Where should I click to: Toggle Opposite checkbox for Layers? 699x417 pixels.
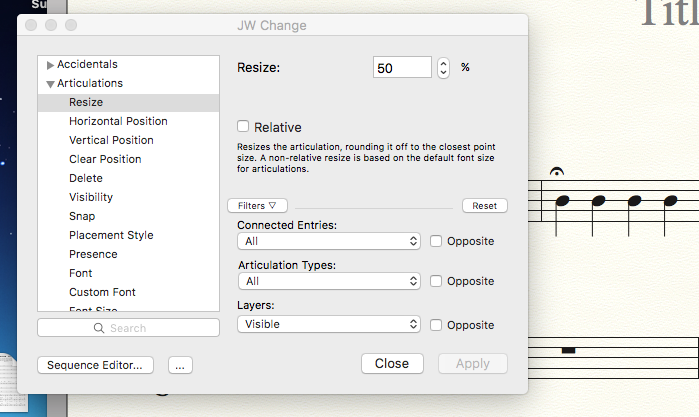click(436, 325)
